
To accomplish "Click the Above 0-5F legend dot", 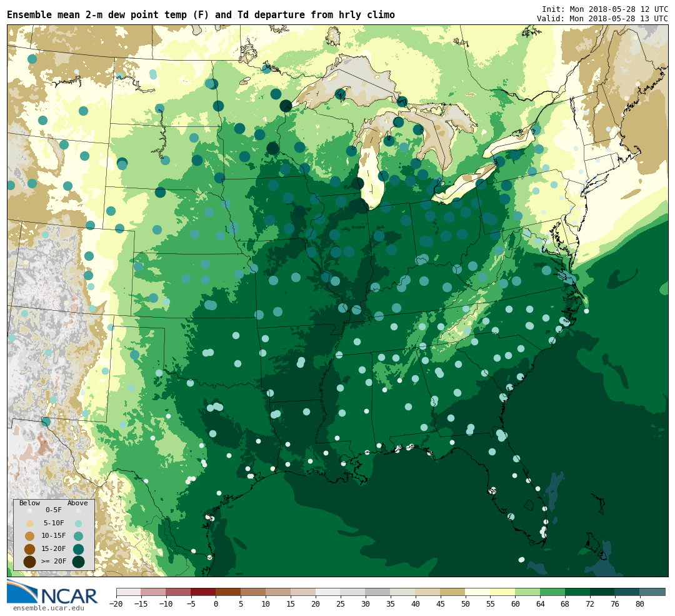I will pos(78,511).
